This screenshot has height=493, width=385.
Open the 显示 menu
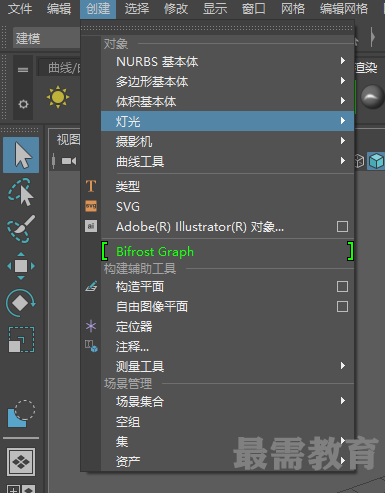pos(215,9)
